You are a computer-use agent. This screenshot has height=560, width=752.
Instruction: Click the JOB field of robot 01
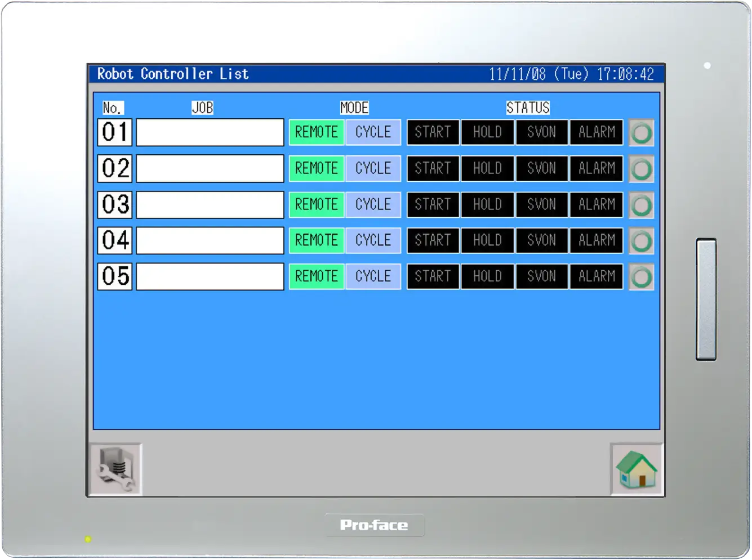(210, 132)
